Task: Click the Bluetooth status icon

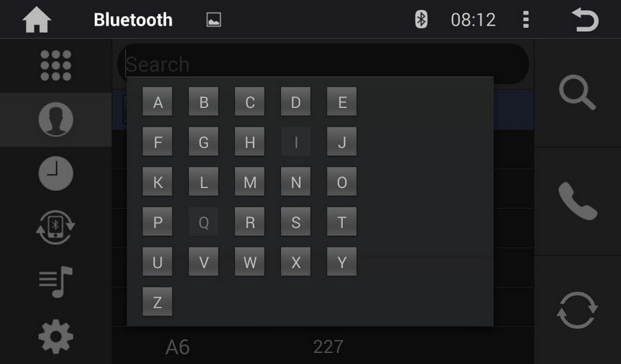Action: (x=421, y=19)
